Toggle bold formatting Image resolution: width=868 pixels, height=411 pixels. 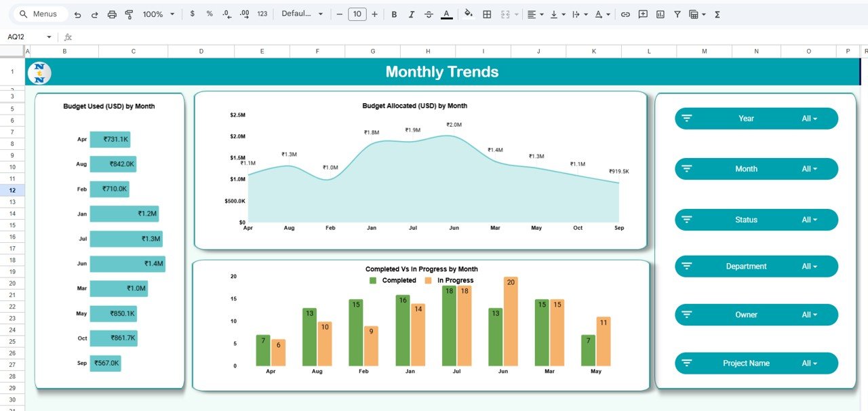click(394, 14)
